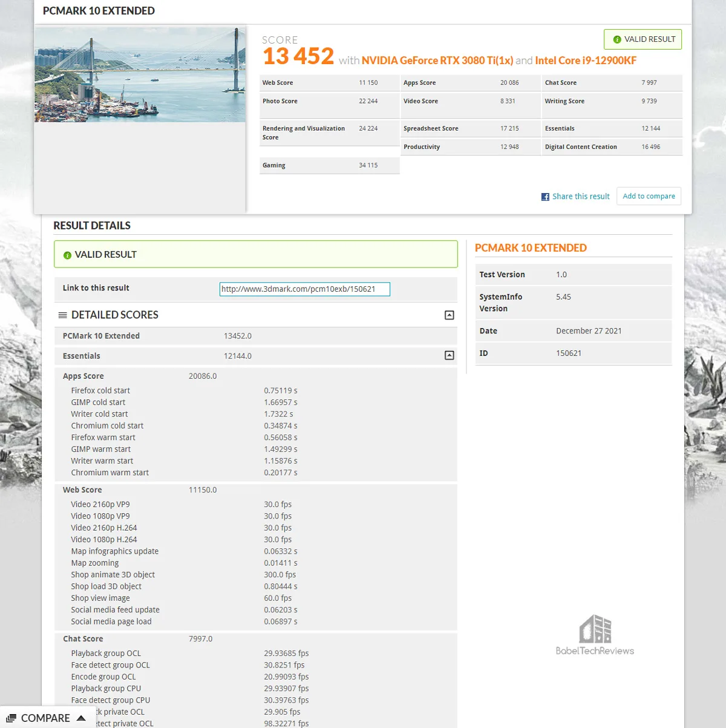Click the Add to compare button
The height and width of the screenshot is (728, 726).
tap(649, 196)
